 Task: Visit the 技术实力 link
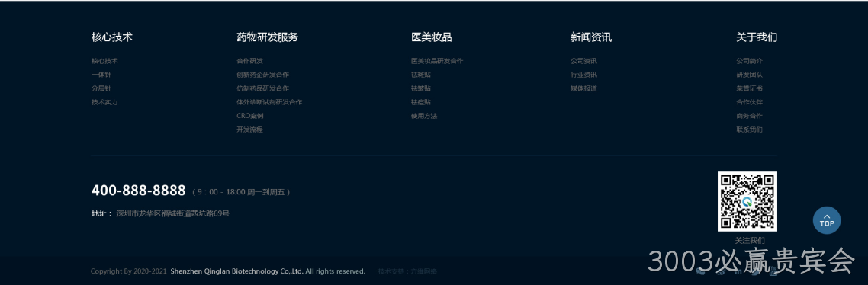pos(104,102)
